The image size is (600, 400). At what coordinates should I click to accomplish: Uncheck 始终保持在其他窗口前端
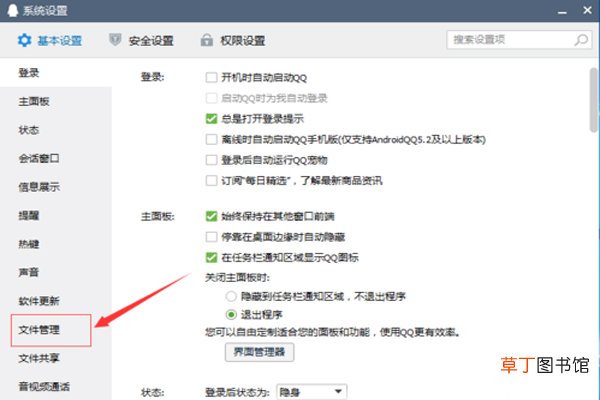(x=211, y=216)
